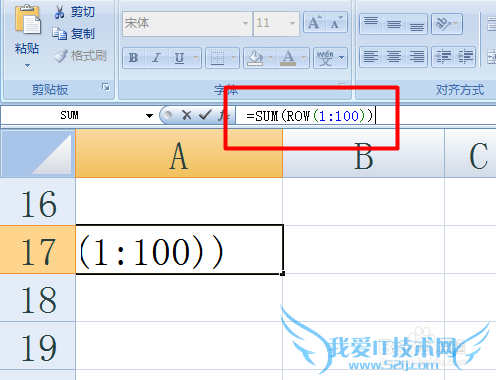Apply cell borders with the border icon

click(x=217, y=58)
